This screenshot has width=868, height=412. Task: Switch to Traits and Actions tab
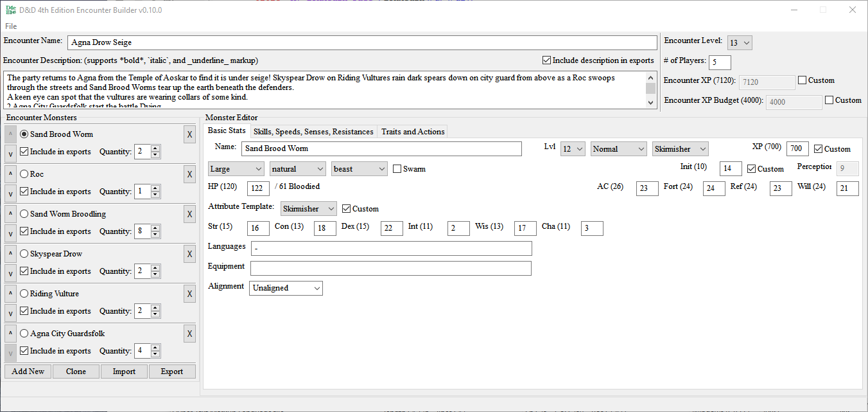tap(413, 132)
